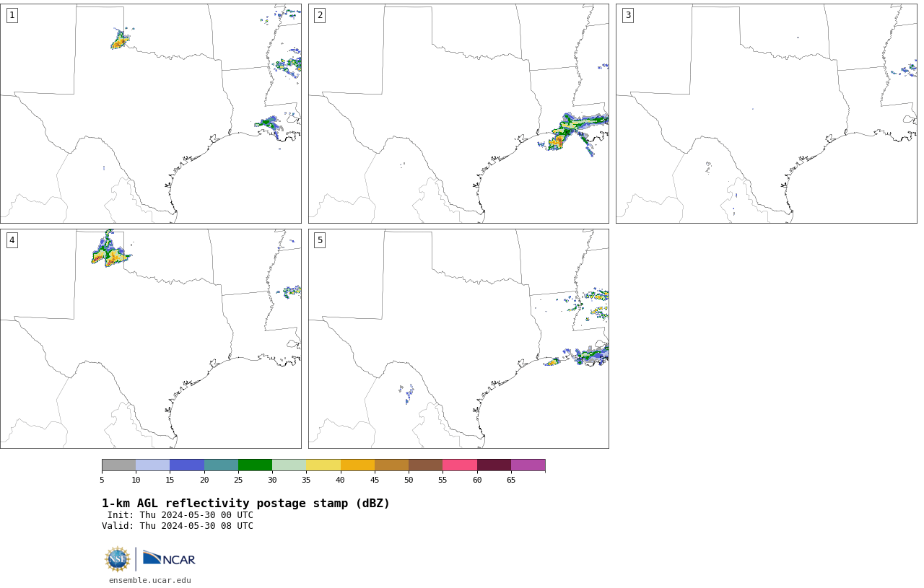The width and height of the screenshot is (924, 588).
Task: Click the NSF logo icon
Action: point(117,559)
